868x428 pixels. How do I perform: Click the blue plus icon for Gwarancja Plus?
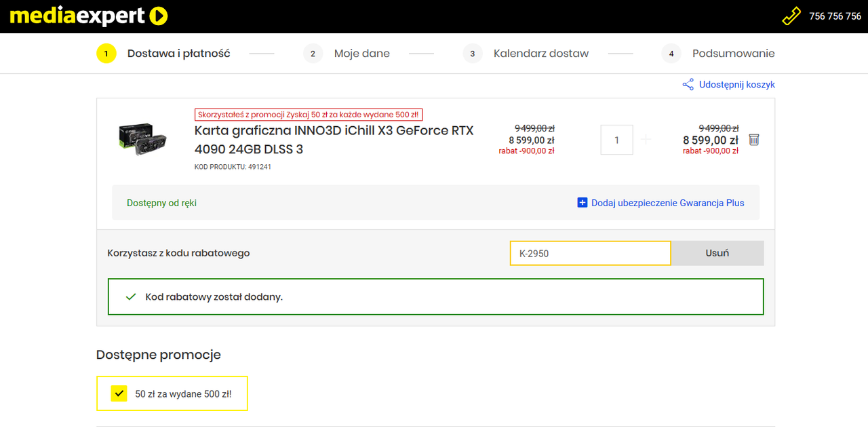pyautogui.click(x=582, y=203)
